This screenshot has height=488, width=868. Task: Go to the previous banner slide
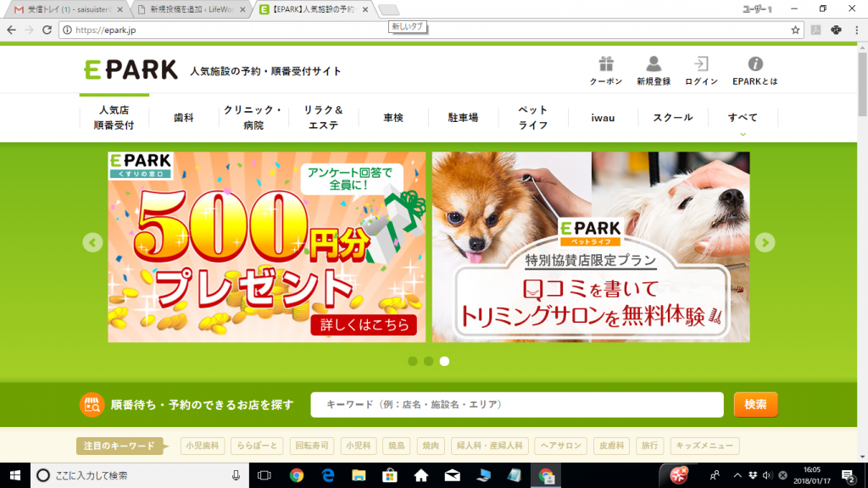[92, 243]
